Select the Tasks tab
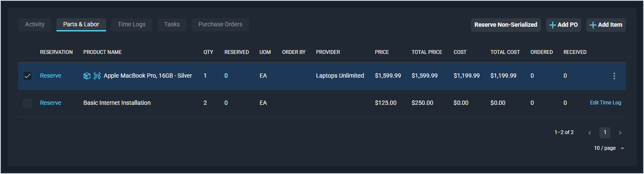 (x=172, y=25)
